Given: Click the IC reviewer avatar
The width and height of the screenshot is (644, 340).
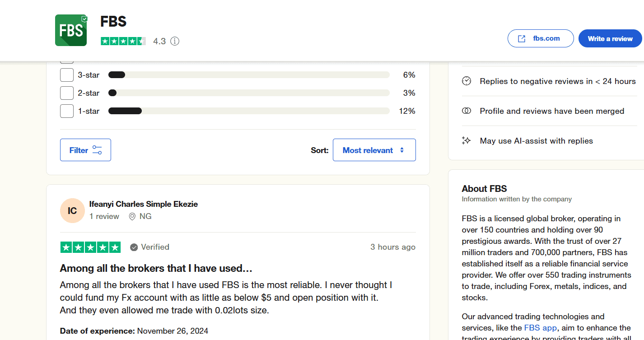Looking at the screenshot, I should coord(72,210).
